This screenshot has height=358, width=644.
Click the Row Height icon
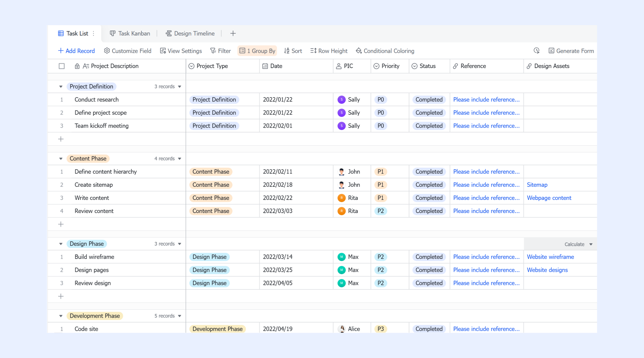pyautogui.click(x=313, y=51)
